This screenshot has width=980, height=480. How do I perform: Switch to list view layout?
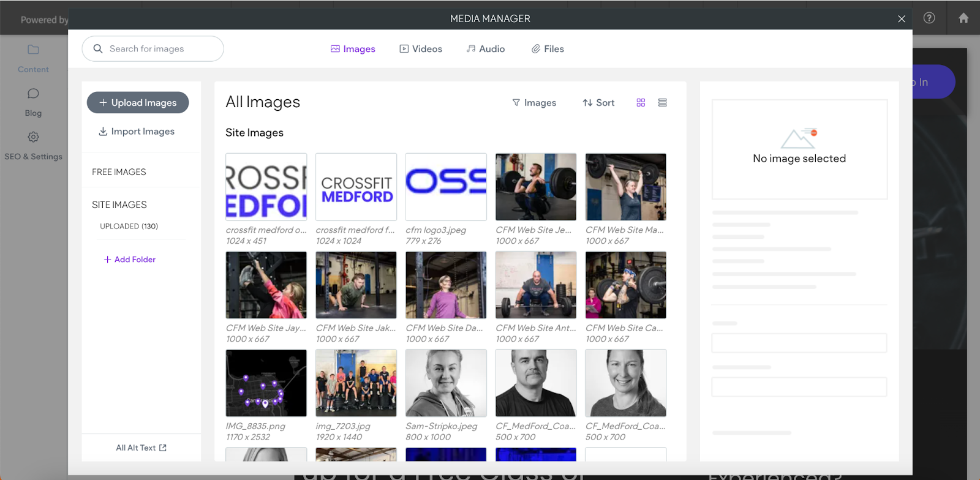click(x=662, y=103)
